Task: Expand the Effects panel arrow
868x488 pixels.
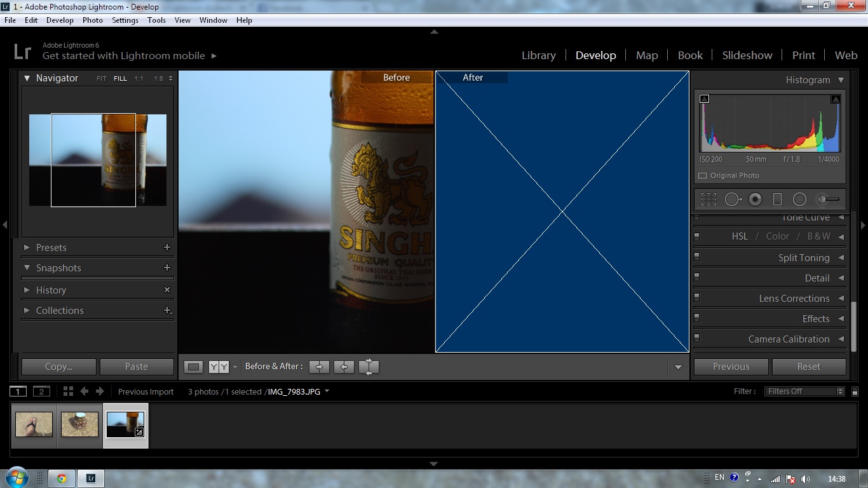Action: point(841,318)
